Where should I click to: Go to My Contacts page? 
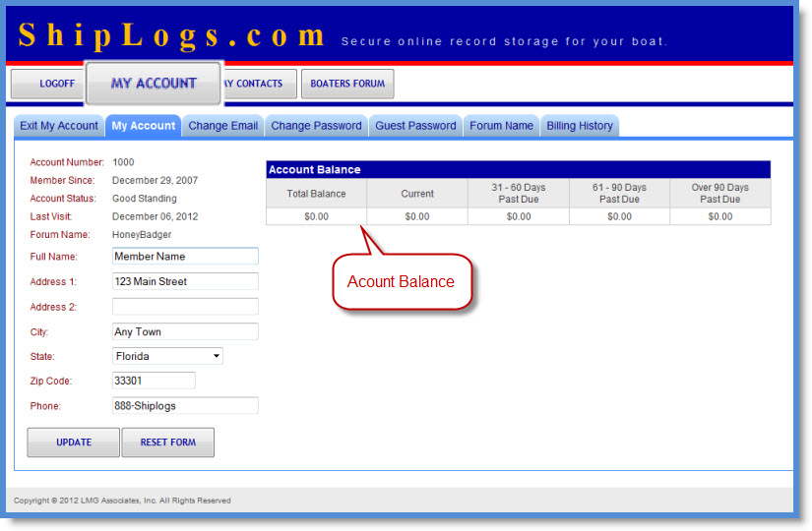pos(260,84)
